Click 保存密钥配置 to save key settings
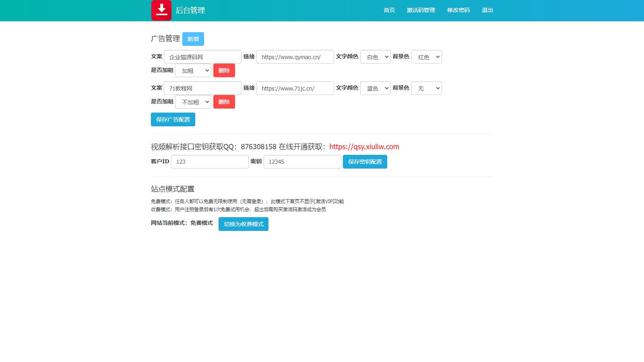This screenshot has height=362, width=644. click(365, 161)
